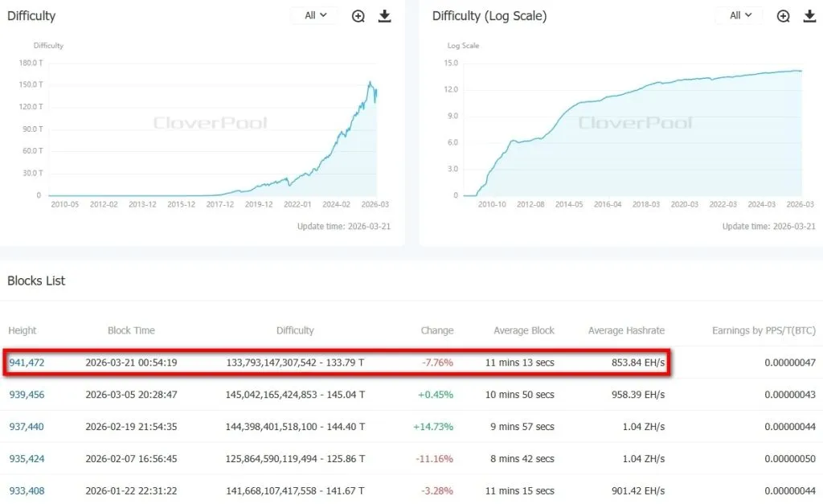Download the Difficulty Log Scale chart
Image resolution: width=823 pixels, height=504 pixels.
809,16
